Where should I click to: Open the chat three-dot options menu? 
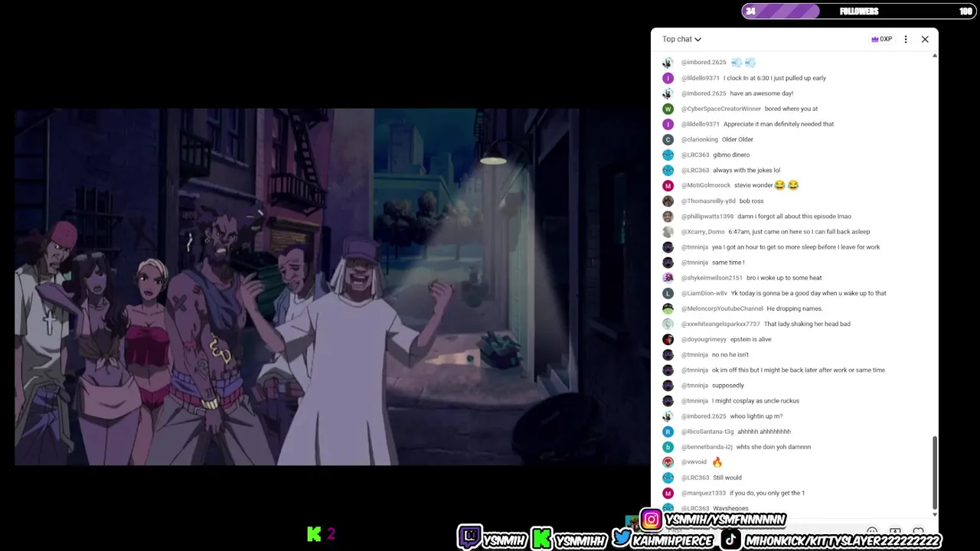pyautogui.click(x=906, y=39)
